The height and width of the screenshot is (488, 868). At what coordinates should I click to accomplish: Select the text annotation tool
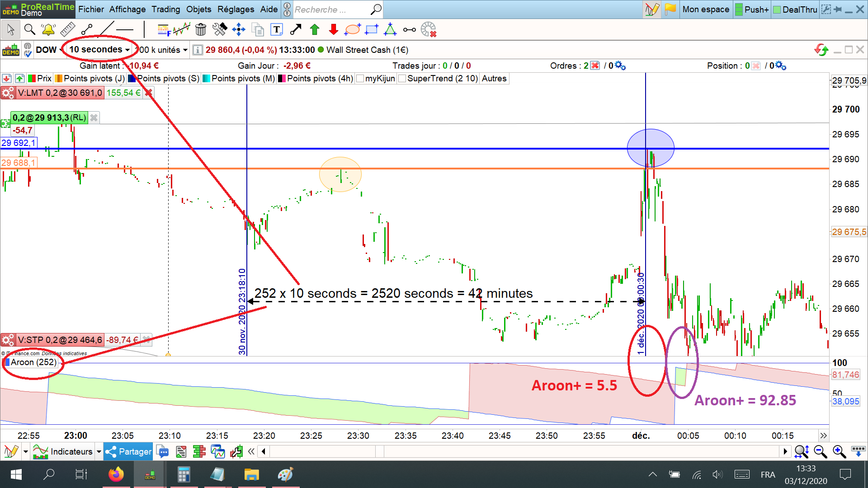(277, 30)
